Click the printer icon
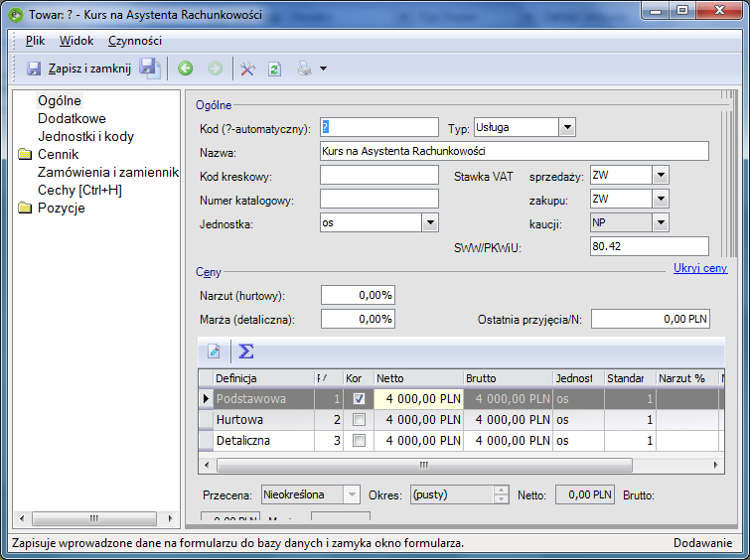This screenshot has width=750, height=560. click(305, 69)
